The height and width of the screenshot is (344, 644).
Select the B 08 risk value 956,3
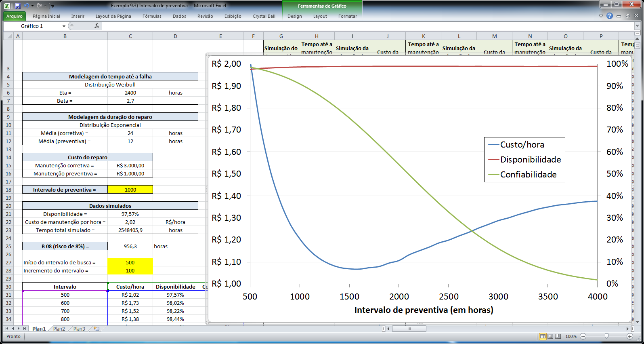(130, 246)
